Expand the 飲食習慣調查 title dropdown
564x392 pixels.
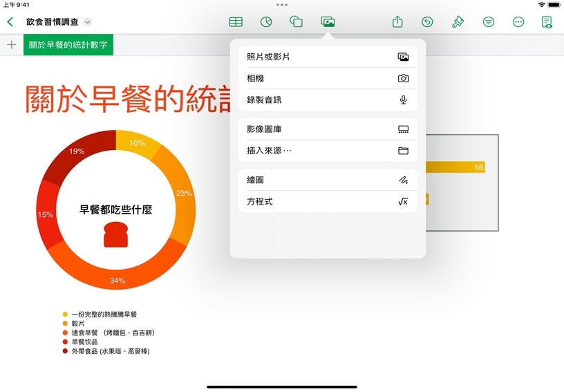88,22
